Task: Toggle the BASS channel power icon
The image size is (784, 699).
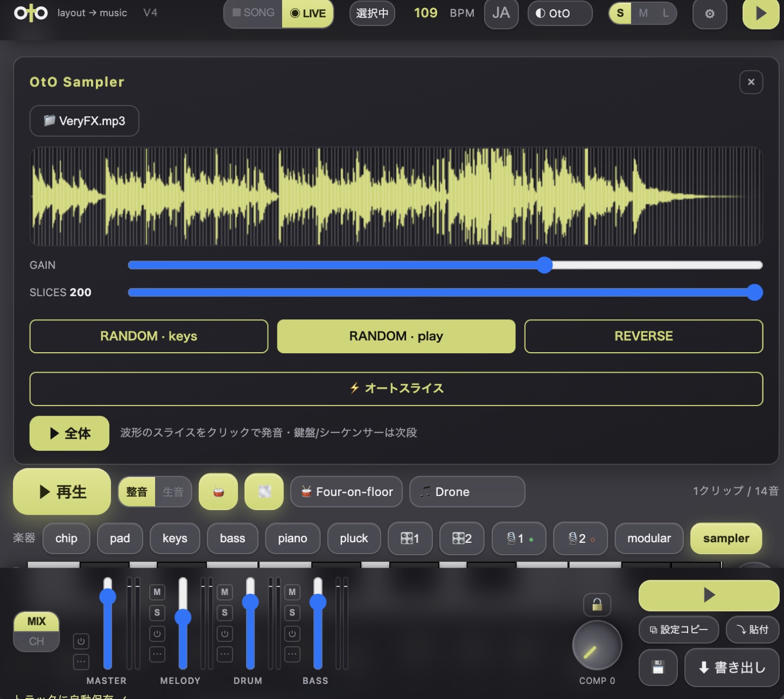Action: tap(292, 634)
